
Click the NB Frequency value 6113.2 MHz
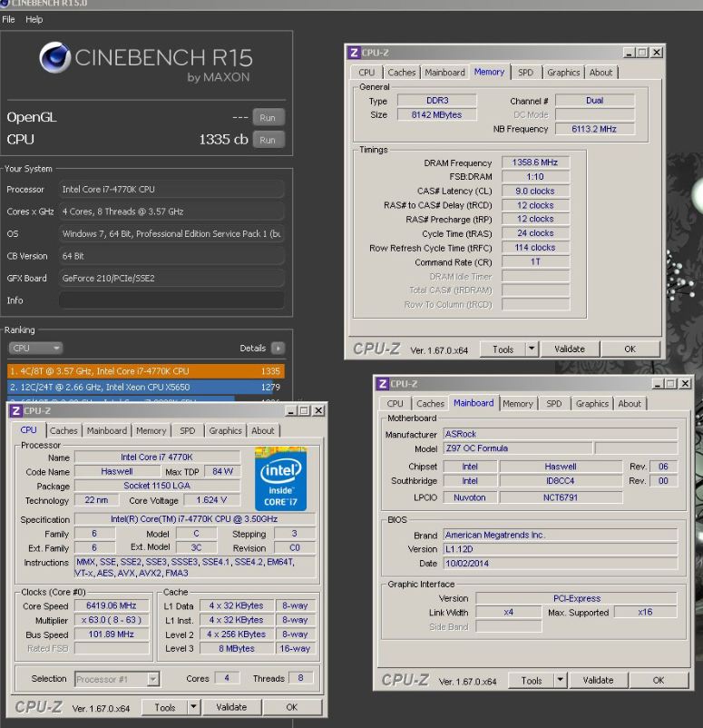[x=594, y=129]
